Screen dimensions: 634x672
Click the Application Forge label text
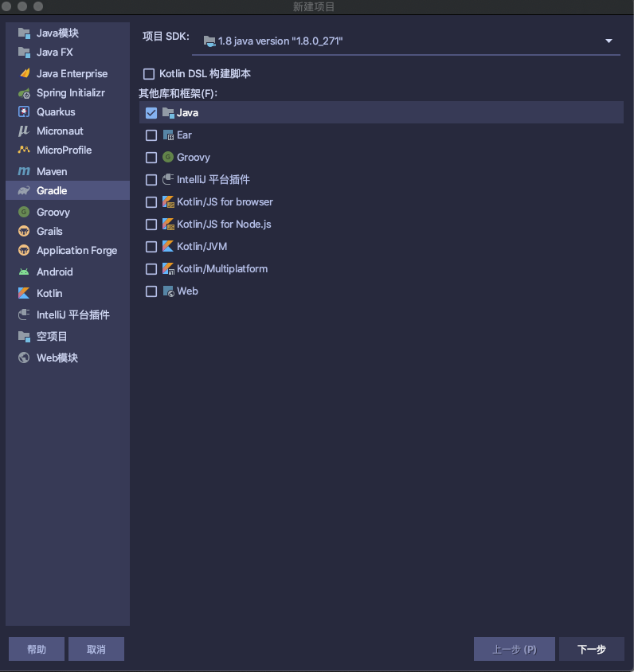tap(77, 251)
